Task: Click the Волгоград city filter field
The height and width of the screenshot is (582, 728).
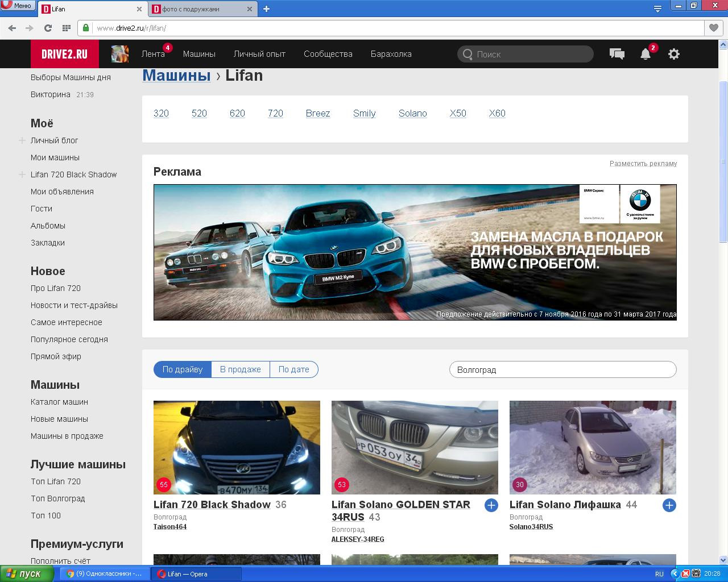Action: tap(563, 369)
